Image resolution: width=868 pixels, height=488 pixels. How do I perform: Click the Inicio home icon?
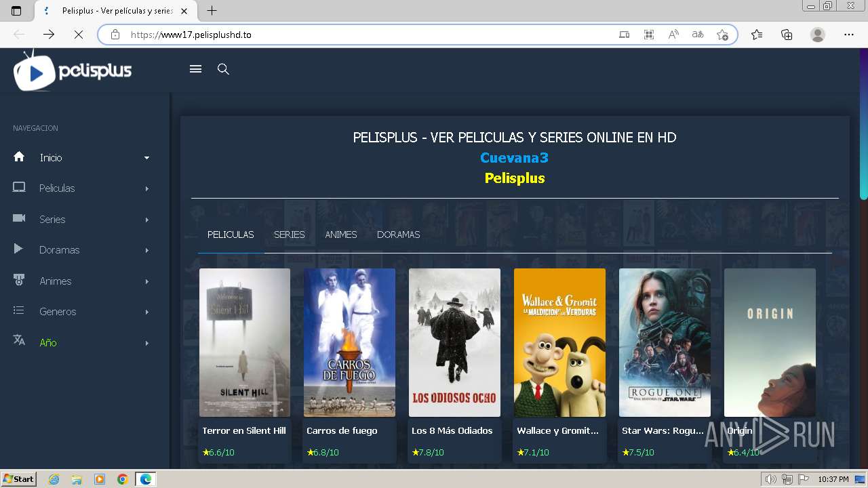point(19,157)
